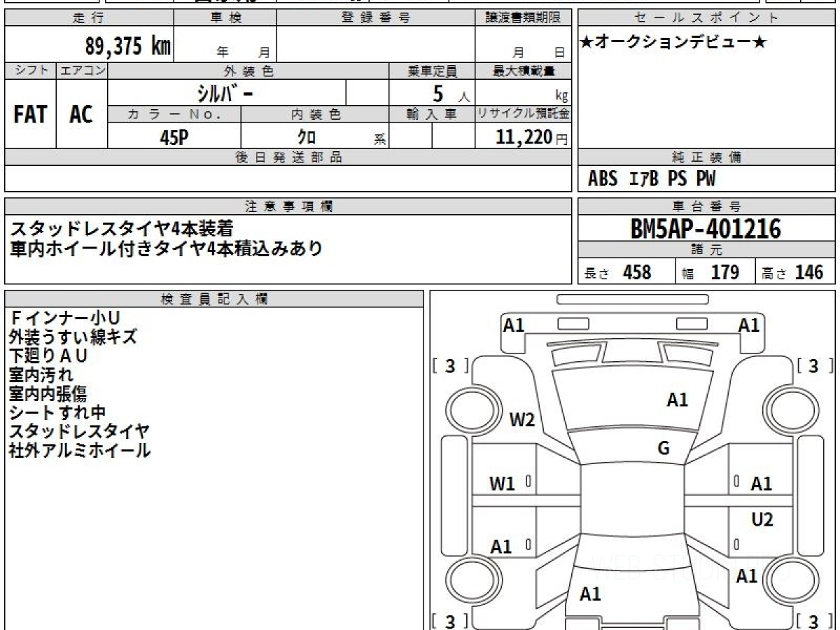Select inspector note 室内汚れ

pos(41,375)
